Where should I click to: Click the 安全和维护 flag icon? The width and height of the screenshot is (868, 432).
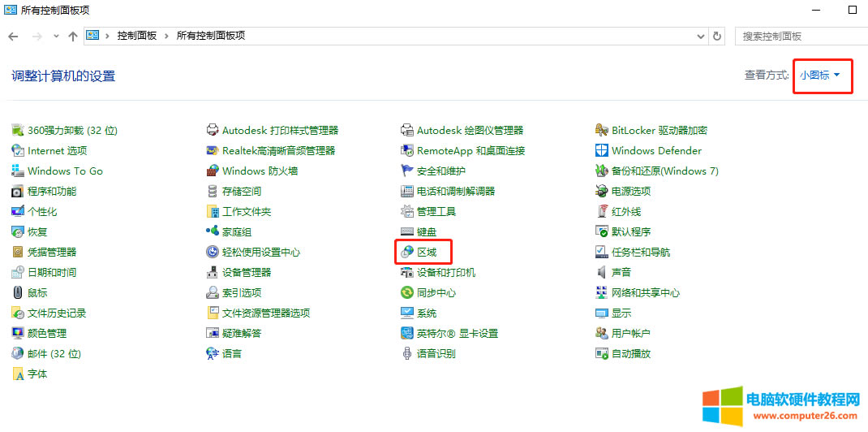(x=407, y=171)
